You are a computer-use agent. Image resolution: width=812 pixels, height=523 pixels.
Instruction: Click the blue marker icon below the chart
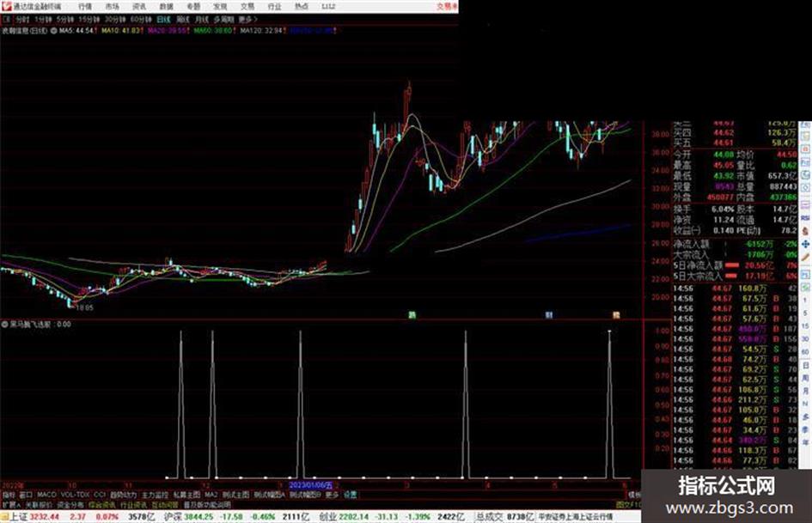pyautogui.click(x=549, y=315)
